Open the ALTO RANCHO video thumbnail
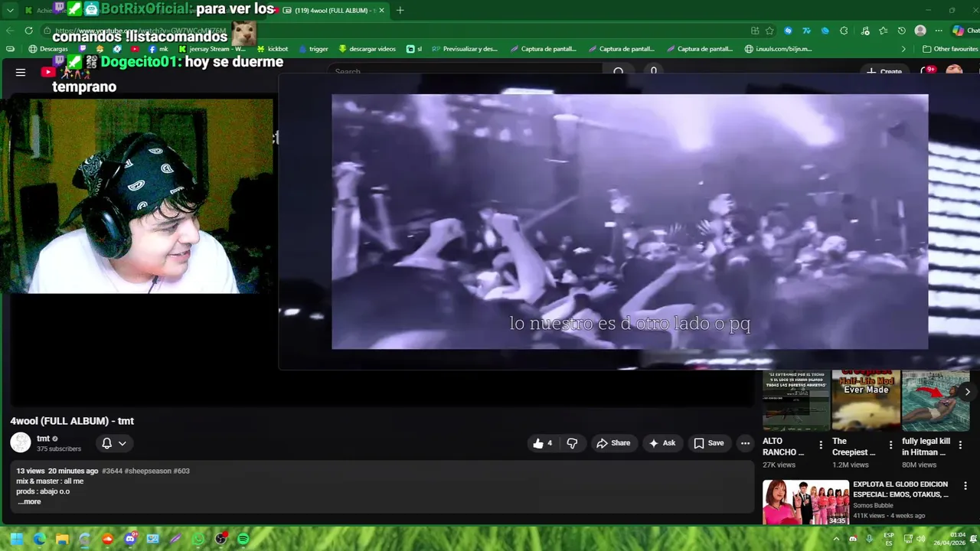 [796, 401]
